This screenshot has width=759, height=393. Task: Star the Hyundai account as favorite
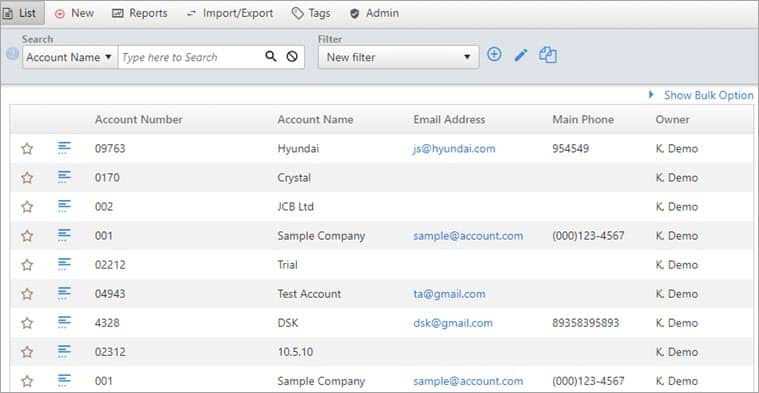click(27, 149)
